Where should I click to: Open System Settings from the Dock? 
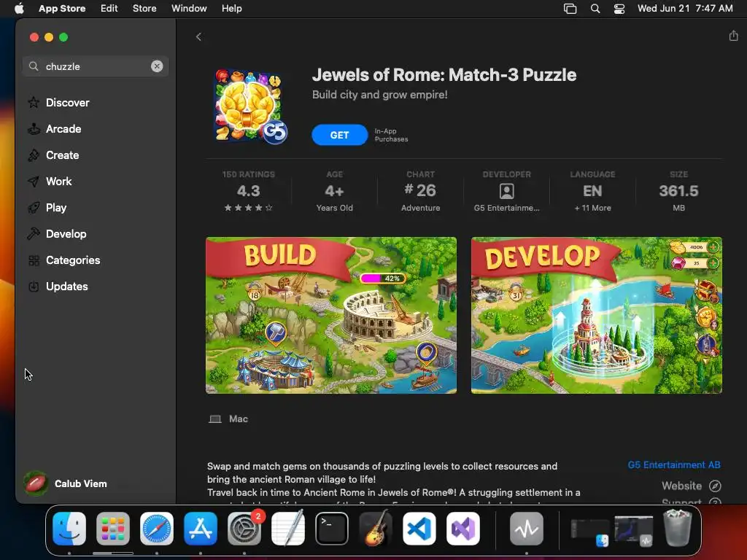(x=244, y=529)
